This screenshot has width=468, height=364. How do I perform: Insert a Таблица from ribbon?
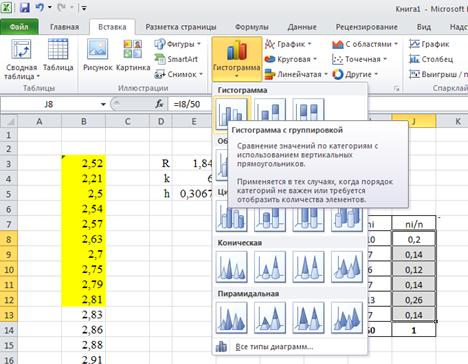point(58,55)
